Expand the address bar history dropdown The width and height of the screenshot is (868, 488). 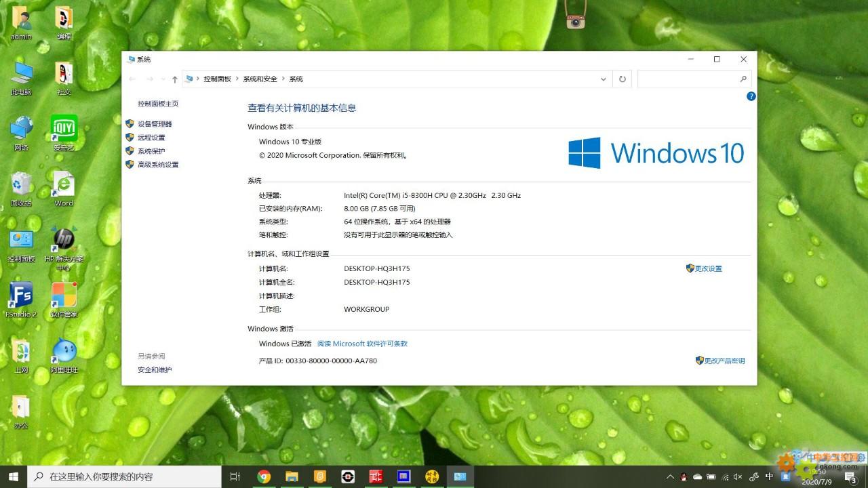coord(603,79)
